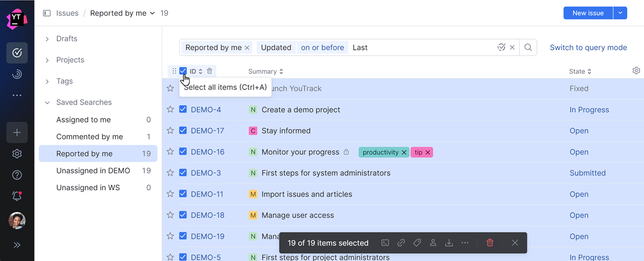Screen dimensions: 644x261
Task: Expand the main navigation with double chevron
Action: [x=17, y=245]
